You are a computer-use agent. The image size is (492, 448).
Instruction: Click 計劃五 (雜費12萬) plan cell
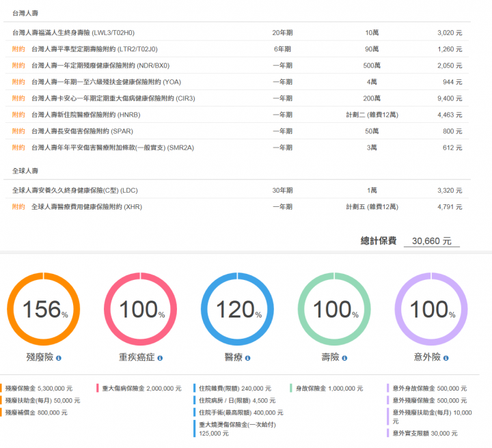(372, 207)
